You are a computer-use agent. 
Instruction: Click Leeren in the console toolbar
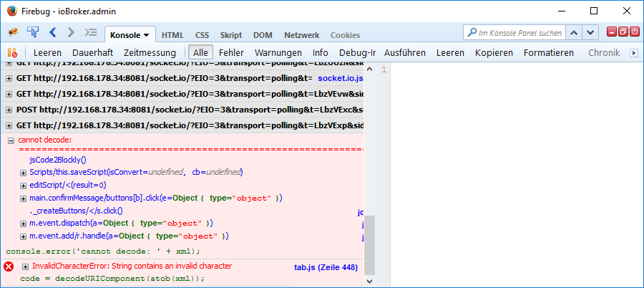[48, 53]
